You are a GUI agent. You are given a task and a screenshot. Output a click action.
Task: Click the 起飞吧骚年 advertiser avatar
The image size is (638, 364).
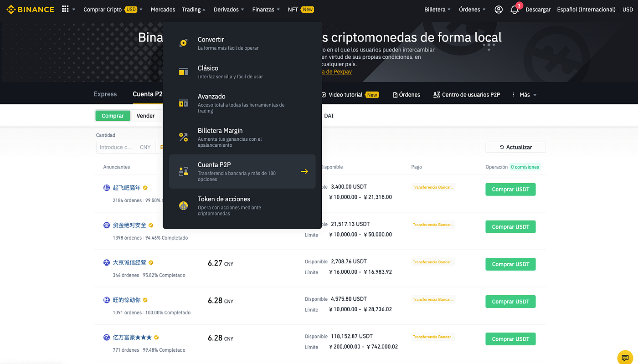point(107,188)
